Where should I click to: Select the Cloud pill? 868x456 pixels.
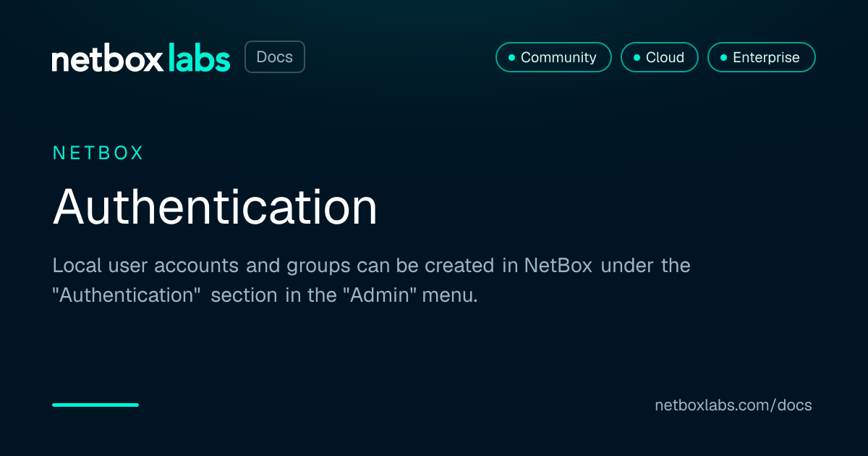click(660, 57)
